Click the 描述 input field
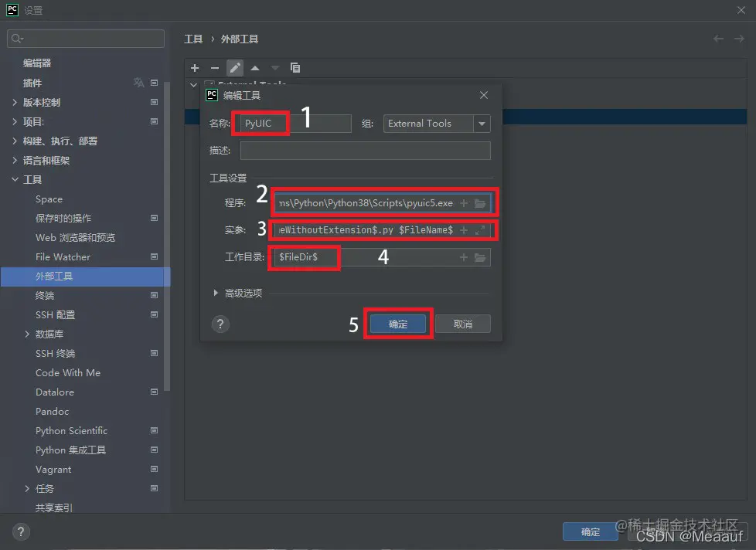This screenshot has height=550, width=756. click(x=366, y=151)
